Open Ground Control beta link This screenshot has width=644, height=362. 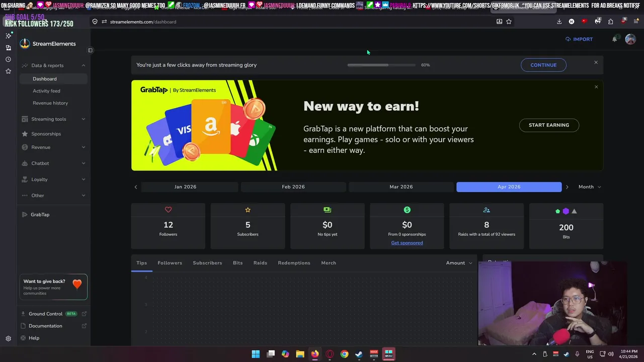(x=54, y=314)
